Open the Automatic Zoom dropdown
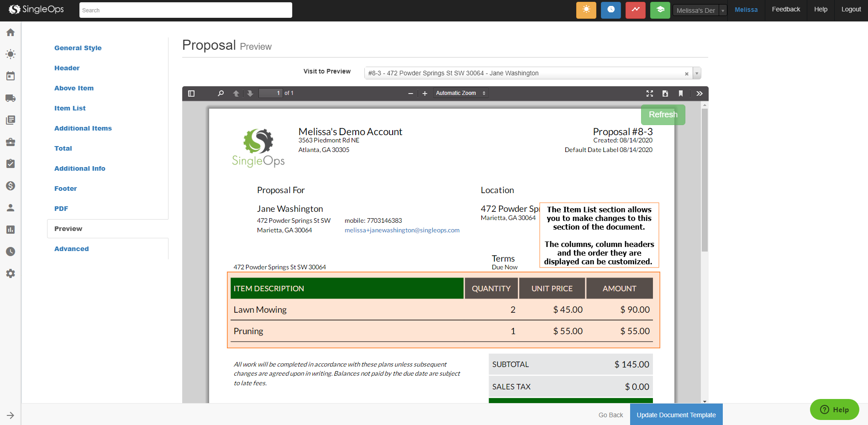This screenshot has width=868, height=425. (460, 93)
